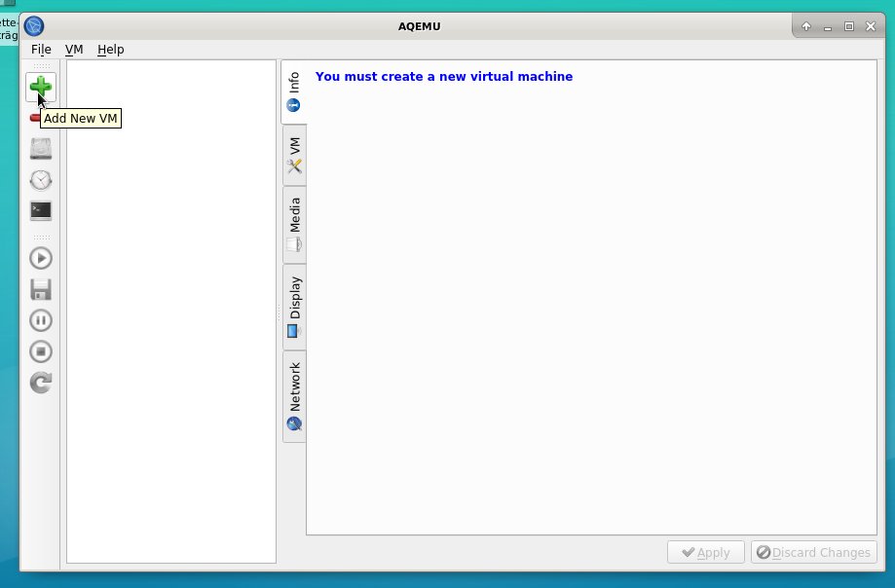Open snapshot manager clock icon
Screen dimensions: 895x588
pyautogui.click(x=41, y=180)
